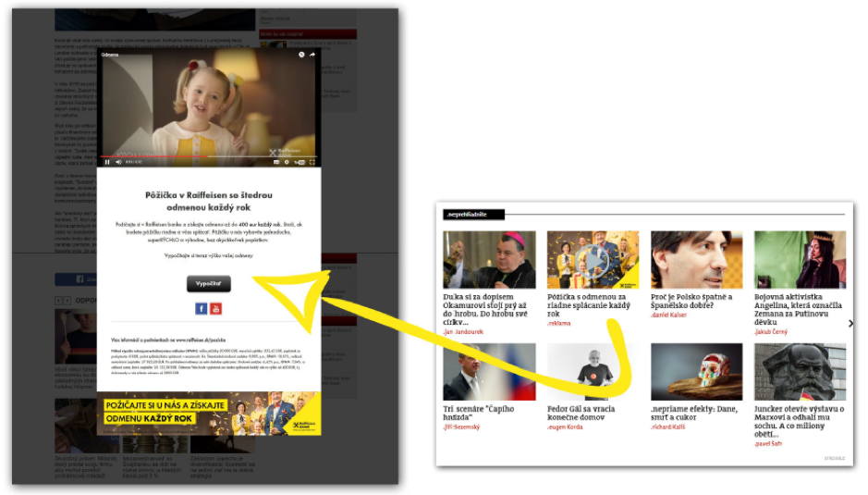Select the '.neprehliadnite' tab header
This screenshot has width=868, height=495.
tap(474, 215)
